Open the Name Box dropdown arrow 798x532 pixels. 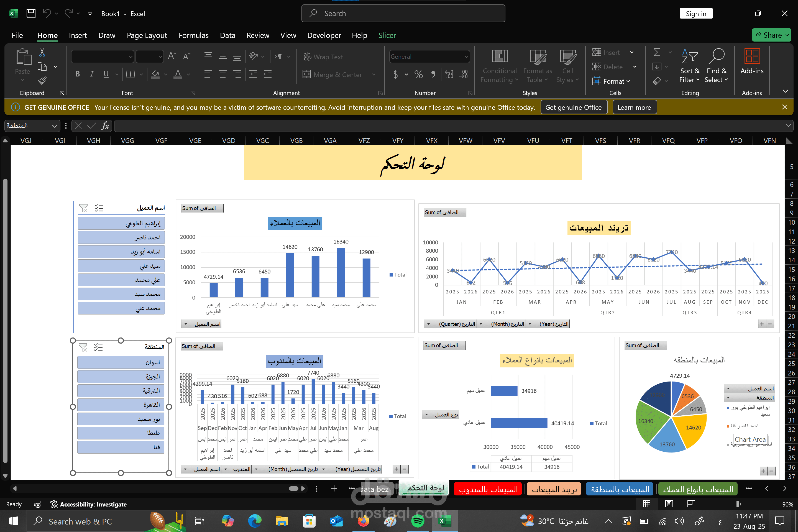pyautogui.click(x=54, y=126)
